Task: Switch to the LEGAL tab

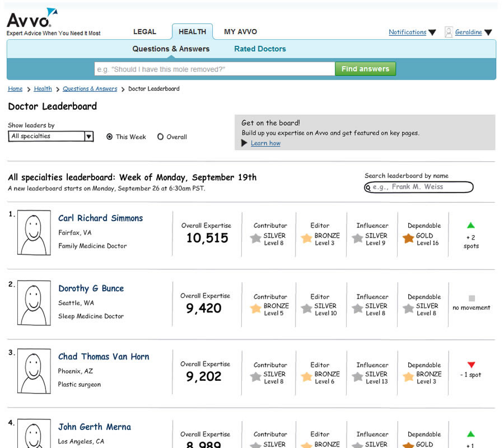Action: [144, 32]
